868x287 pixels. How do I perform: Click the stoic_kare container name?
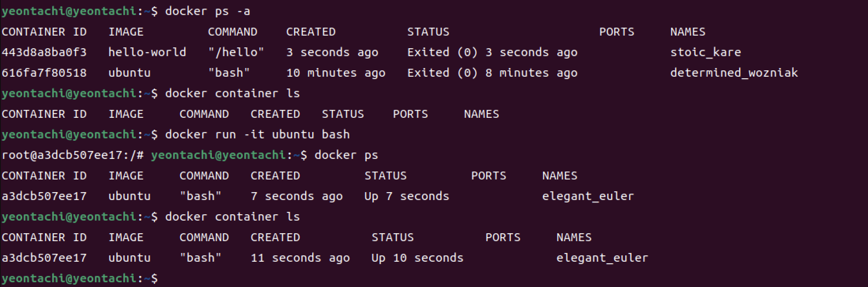click(x=706, y=52)
